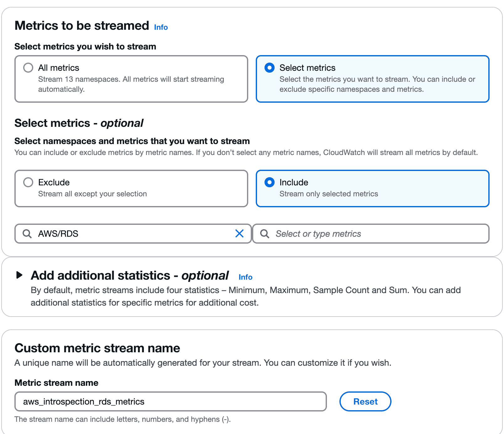The height and width of the screenshot is (434, 504).
Task: Clear the AWS/RDS filter using the X icon
Action: tap(240, 234)
